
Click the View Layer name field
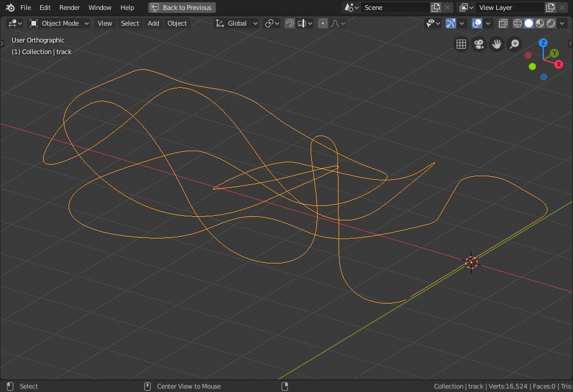click(510, 8)
